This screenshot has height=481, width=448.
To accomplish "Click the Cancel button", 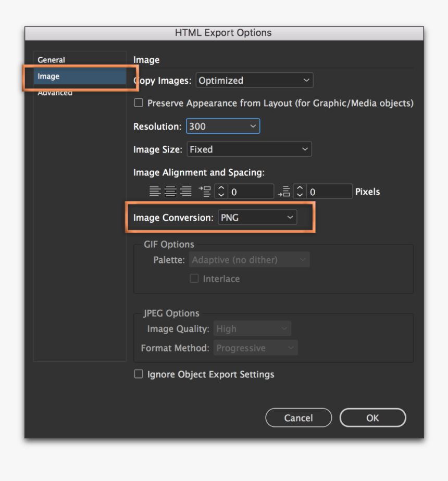I will point(298,418).
